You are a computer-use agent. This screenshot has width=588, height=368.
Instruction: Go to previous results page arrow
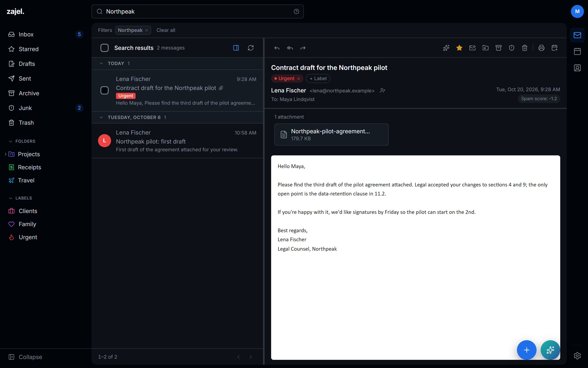(238, 357)
